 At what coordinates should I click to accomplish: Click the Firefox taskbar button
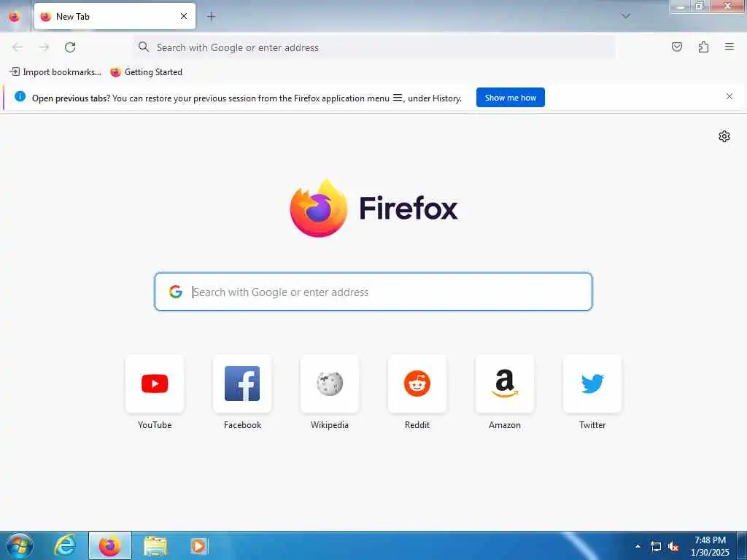click(x=110, y=545)
